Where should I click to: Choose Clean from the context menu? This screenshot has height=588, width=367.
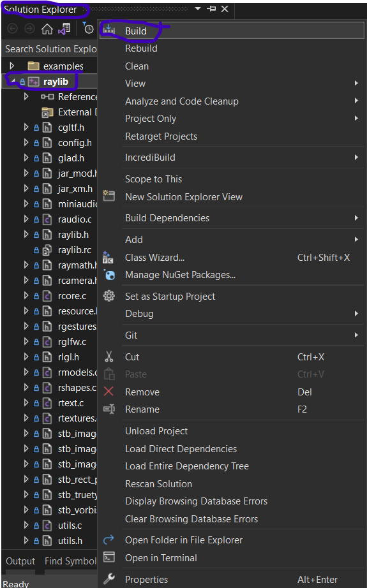point(232,66)
